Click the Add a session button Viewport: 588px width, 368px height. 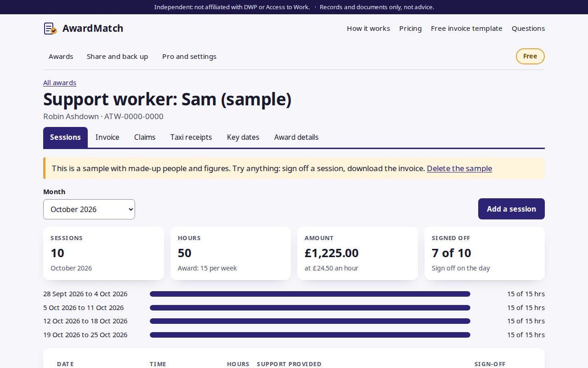[x=511, y=209]
